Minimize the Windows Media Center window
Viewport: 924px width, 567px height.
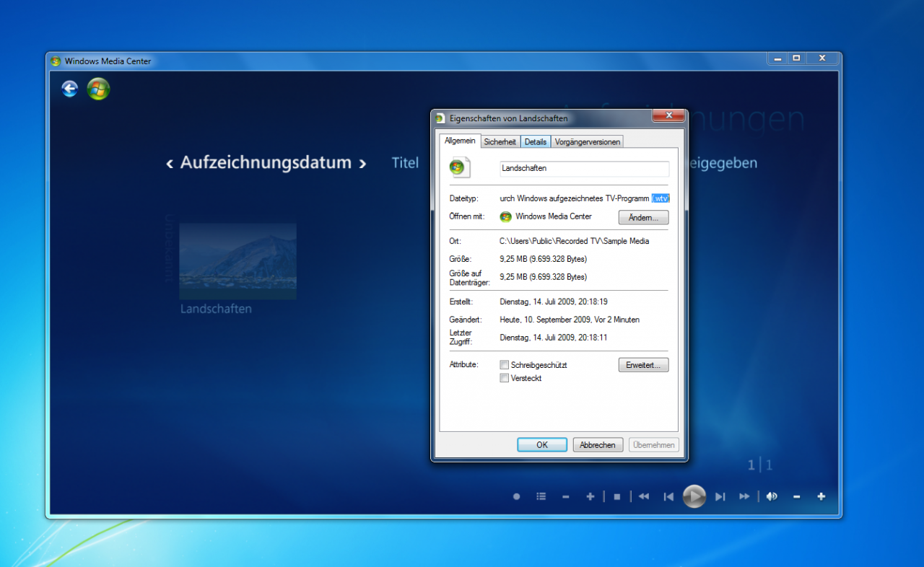(x=777, y=58)
